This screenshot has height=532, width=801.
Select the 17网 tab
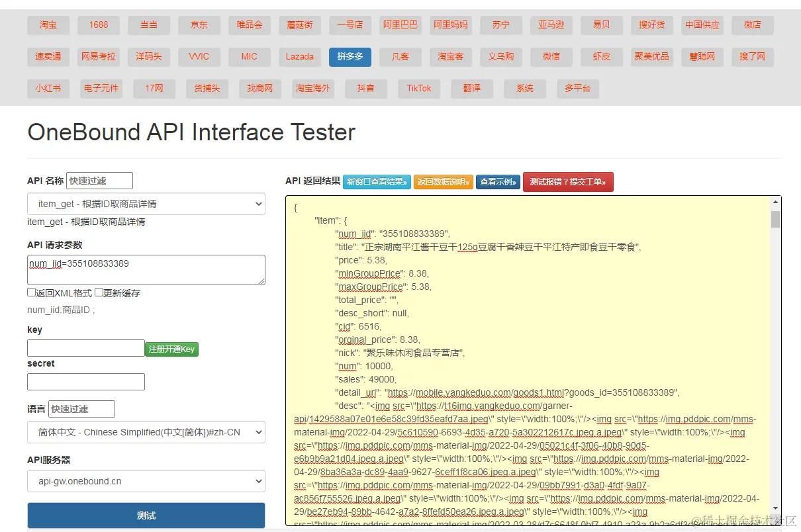pos(154,89)
